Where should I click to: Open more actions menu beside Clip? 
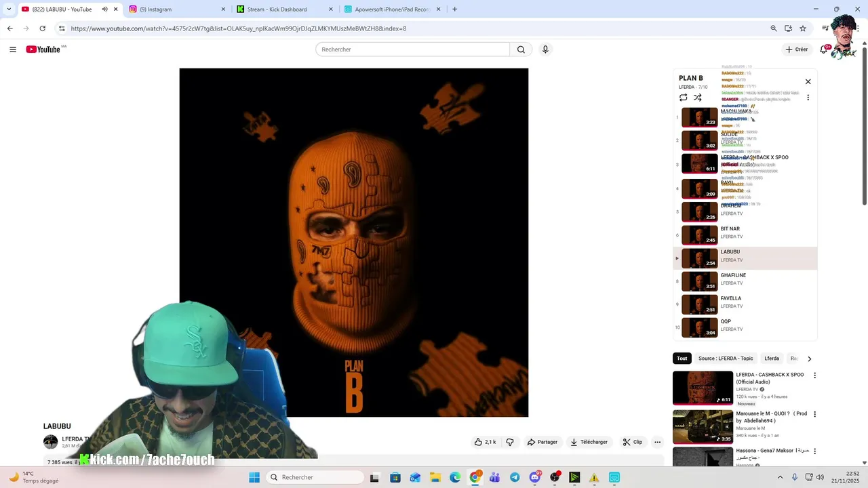point(657,442)
